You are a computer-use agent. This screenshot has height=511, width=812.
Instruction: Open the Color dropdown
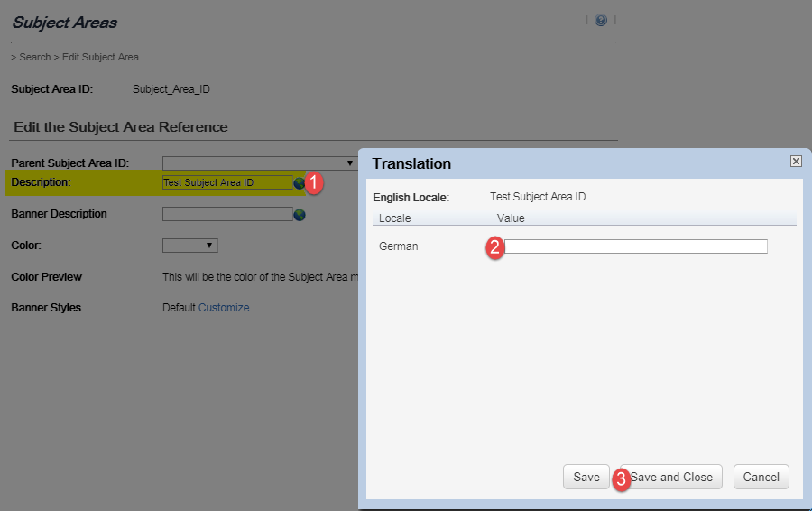(190, 246)
